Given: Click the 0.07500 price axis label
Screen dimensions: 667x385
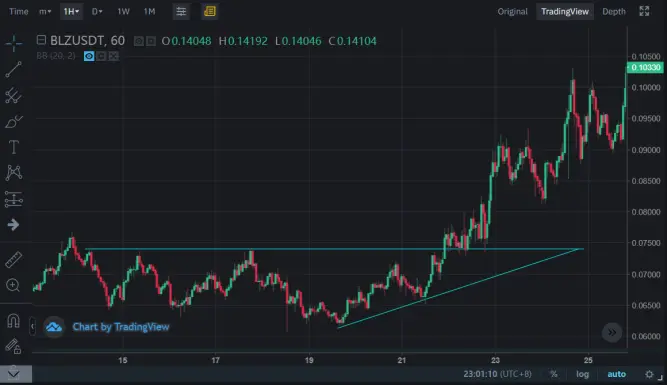Looking at the screenshot, I should pos(645,243).
